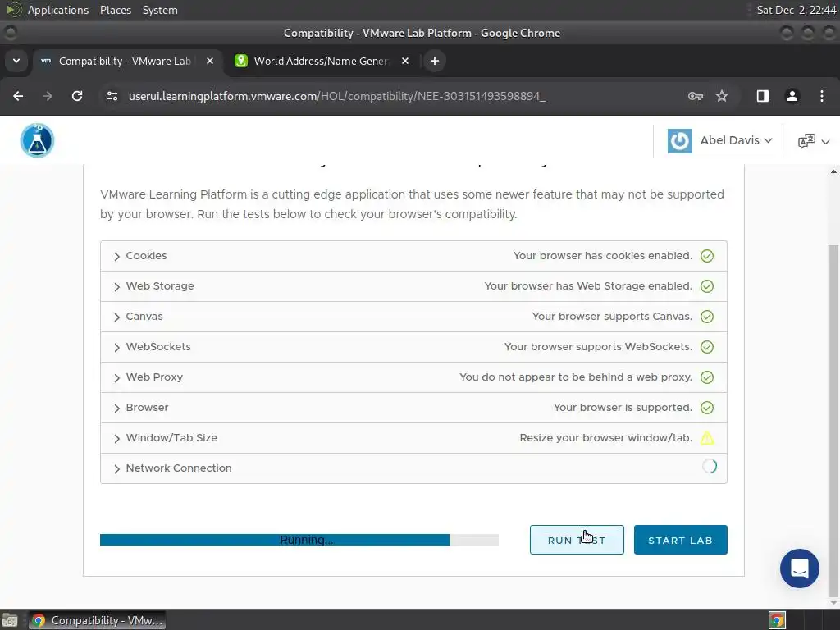Go back using the browser back arrow
The image size is (840, 630).
(18, 96)
